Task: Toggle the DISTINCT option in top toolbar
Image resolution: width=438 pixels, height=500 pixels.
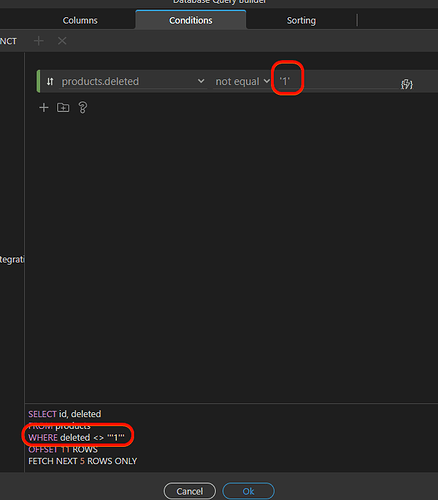Action: pos(8,41)
